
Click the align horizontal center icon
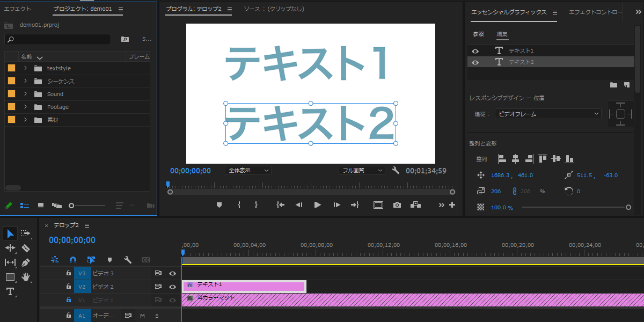516,159
